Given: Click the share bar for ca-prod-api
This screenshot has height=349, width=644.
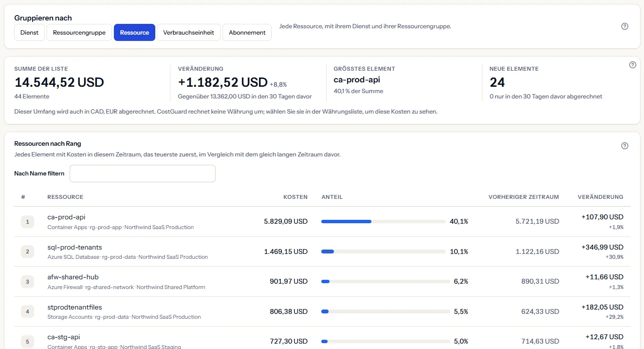Looking at the screenshot, I should [x=384, y=222].
